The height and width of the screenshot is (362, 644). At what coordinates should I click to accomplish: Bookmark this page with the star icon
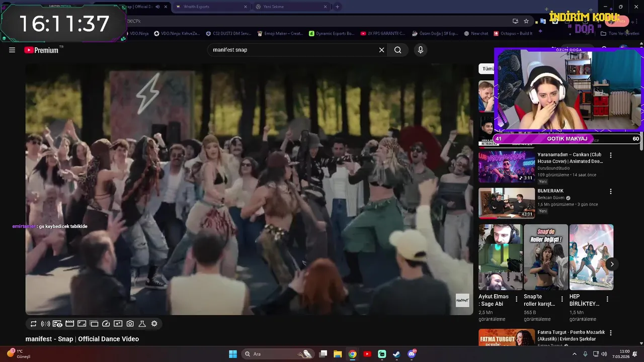pyautogui.click(x=526, y=21)
